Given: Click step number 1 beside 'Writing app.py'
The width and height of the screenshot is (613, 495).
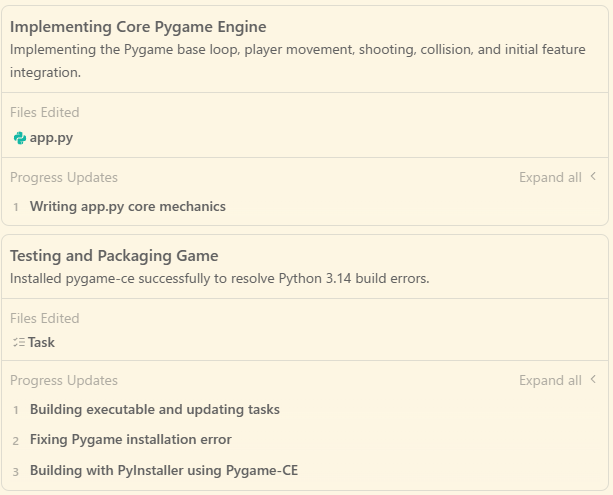Looking at the screenshot, I should point(16,207).
